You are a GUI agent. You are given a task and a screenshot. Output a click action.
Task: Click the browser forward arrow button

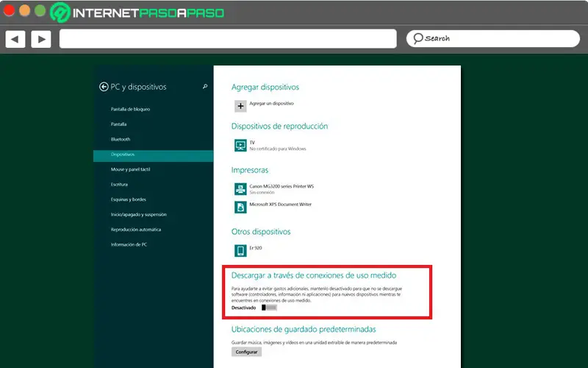41,39
